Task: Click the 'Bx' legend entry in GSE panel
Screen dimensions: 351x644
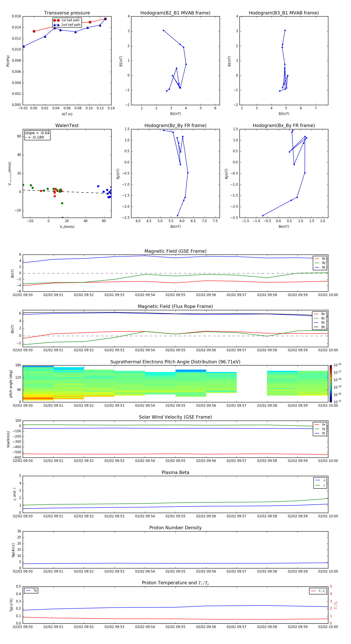Action: tap(320, 259)
